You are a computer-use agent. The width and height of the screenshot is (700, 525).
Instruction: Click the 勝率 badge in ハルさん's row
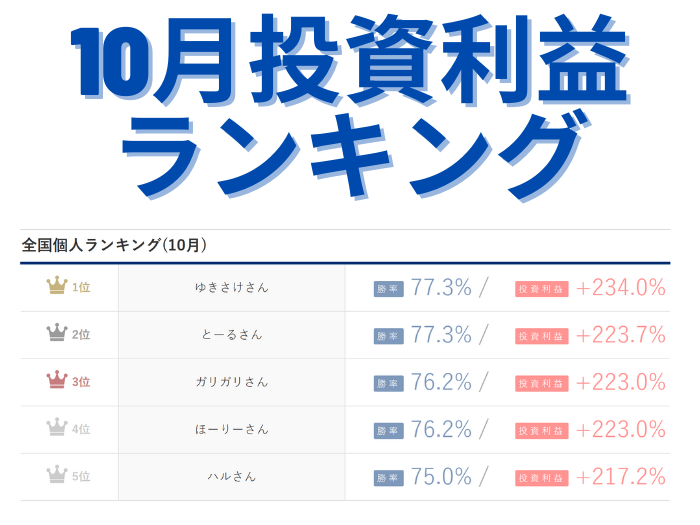[x=388, y=478]
